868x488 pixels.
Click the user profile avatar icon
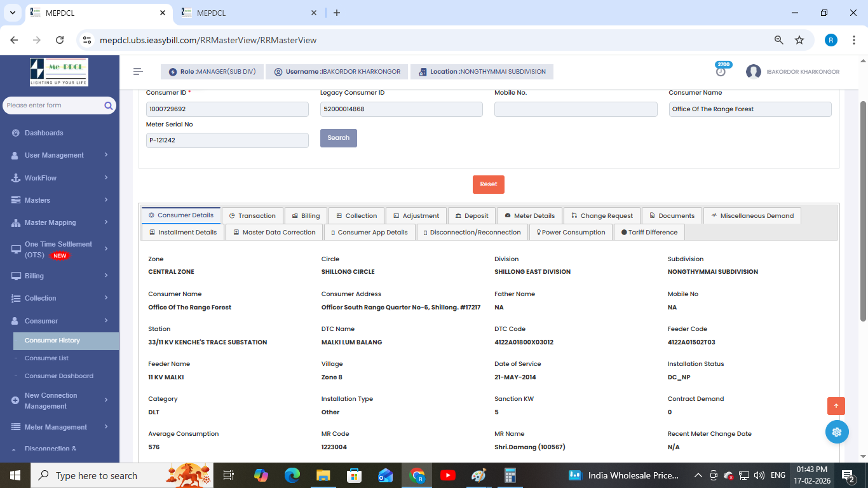(x=754, y=72)
